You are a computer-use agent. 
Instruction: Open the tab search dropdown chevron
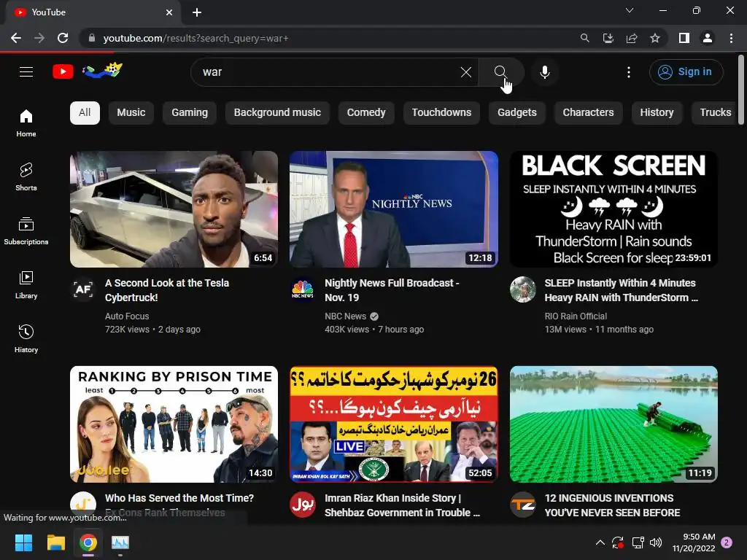[630, 10]
